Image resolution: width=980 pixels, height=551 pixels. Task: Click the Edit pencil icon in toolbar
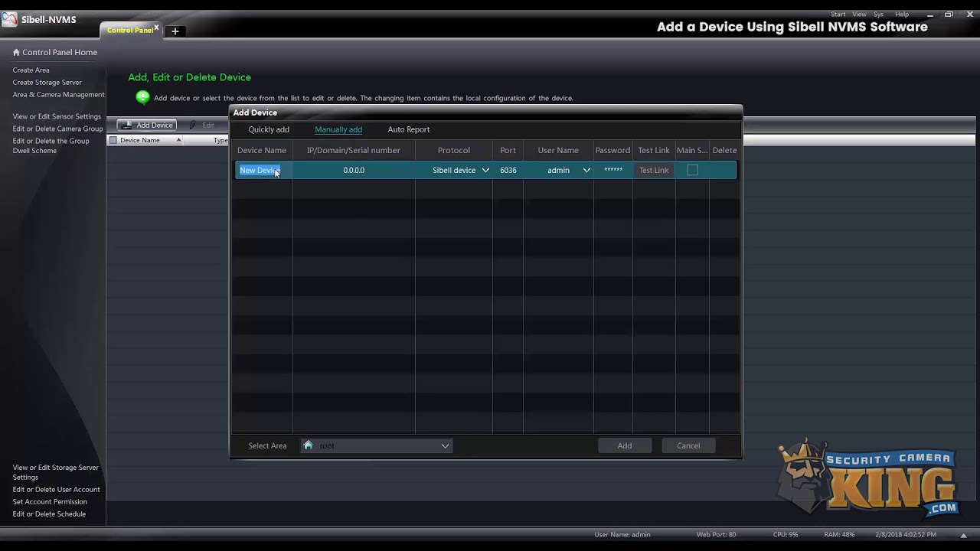coord(193,125)
